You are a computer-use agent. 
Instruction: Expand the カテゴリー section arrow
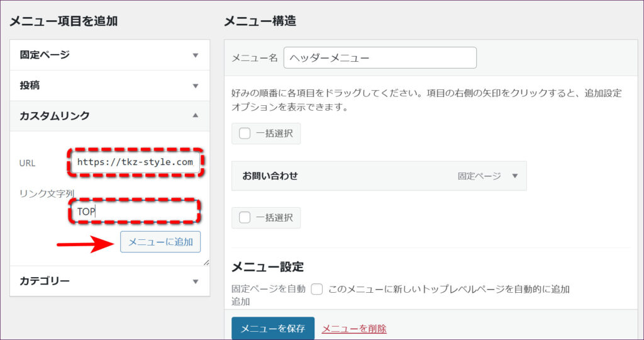pos(195,281)
